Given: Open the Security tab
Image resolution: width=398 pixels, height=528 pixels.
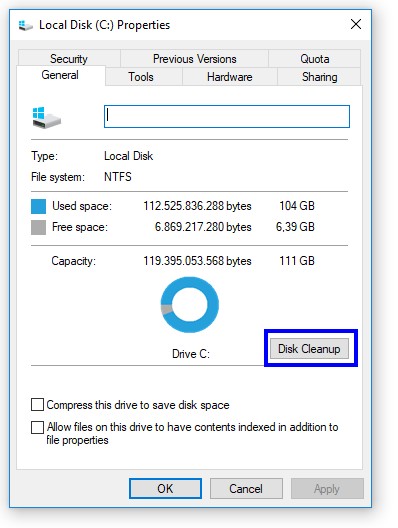Looking at the screenshot, I should (x=69, y=59).
